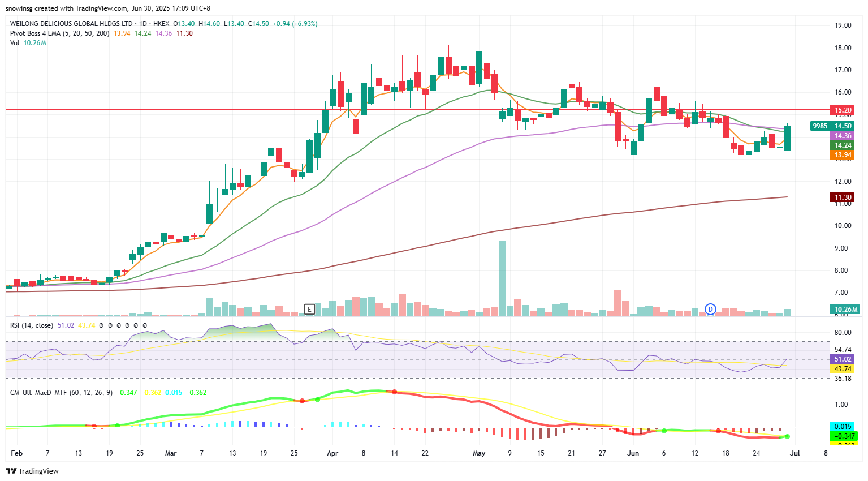Click the 9.00 price axis label

[x=841, y=248]
